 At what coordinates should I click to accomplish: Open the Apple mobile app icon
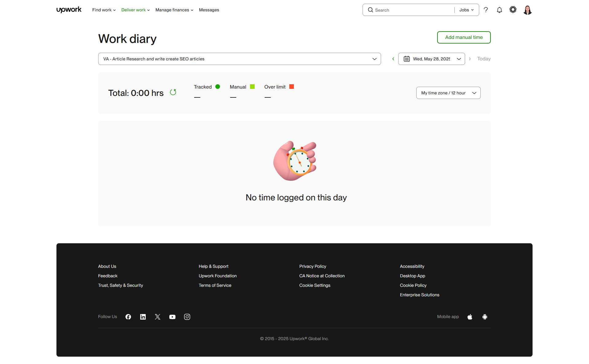pyautogui.click(x=470, y=317)
